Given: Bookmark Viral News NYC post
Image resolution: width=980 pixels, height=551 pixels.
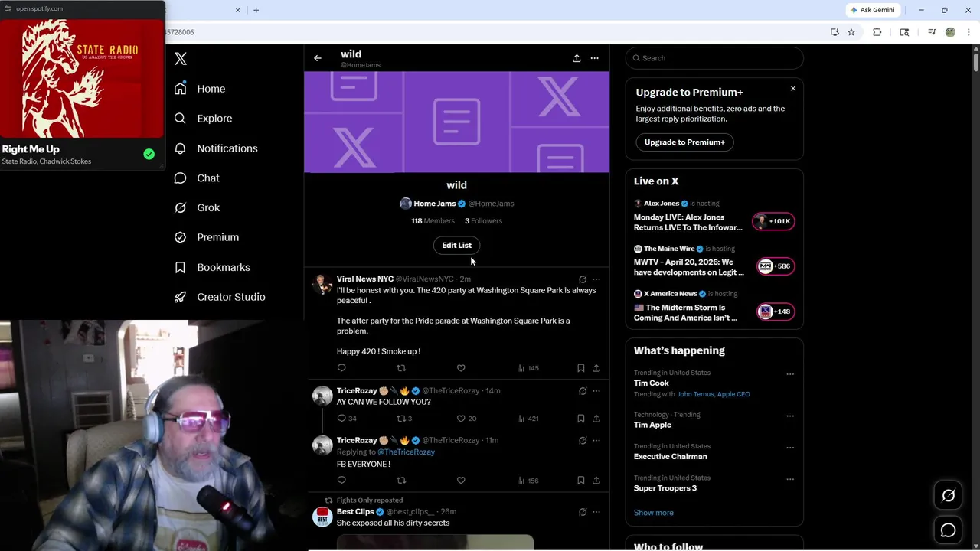Looking at the screenshot, I should click(581, 368).
